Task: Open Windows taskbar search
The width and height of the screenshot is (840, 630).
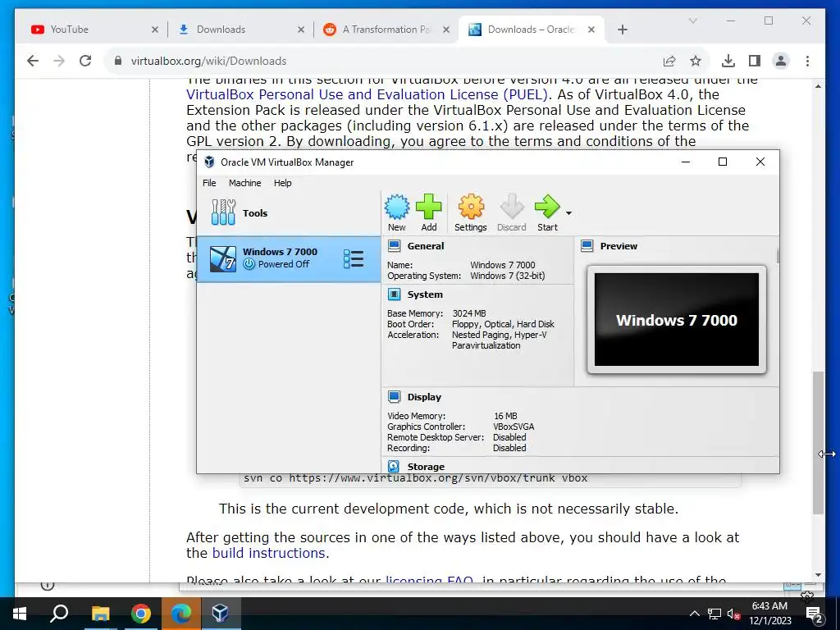Action: 59,614
